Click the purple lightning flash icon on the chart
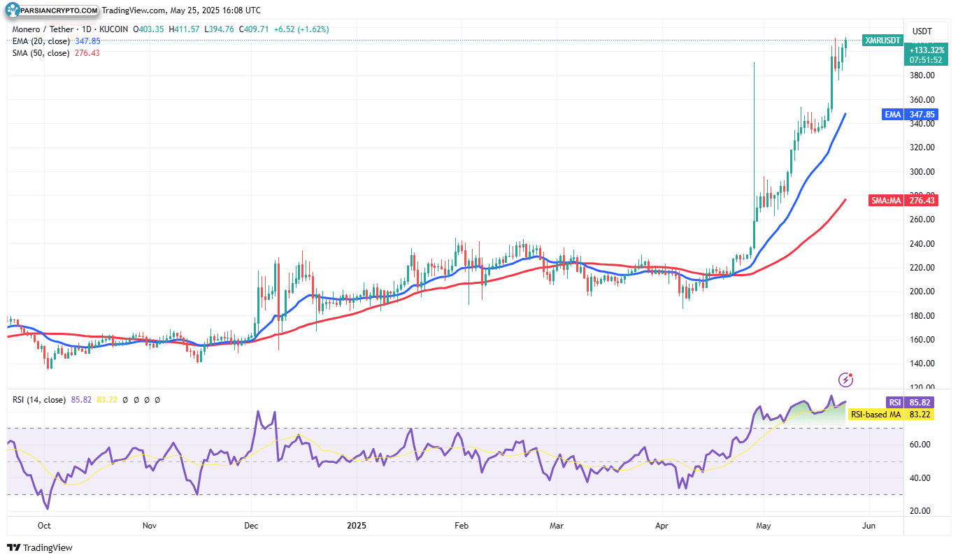The width and height of the screenshot is (958, 560). pos(847,380)
